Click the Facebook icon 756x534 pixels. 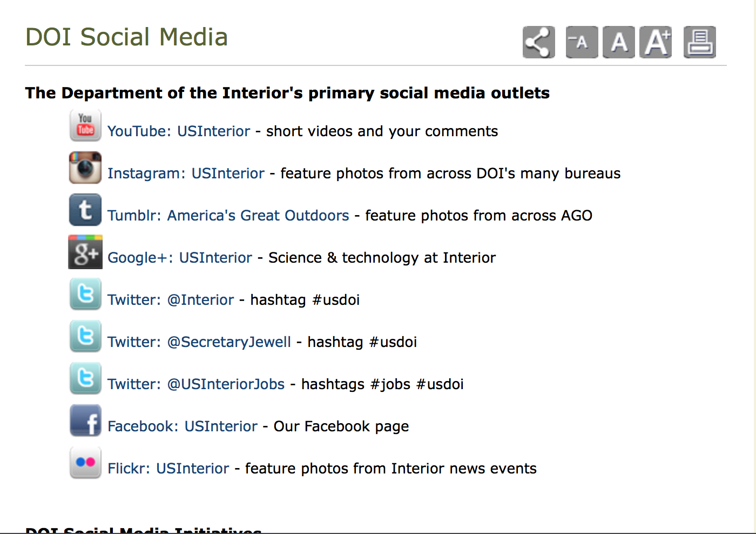click(85, 420)
